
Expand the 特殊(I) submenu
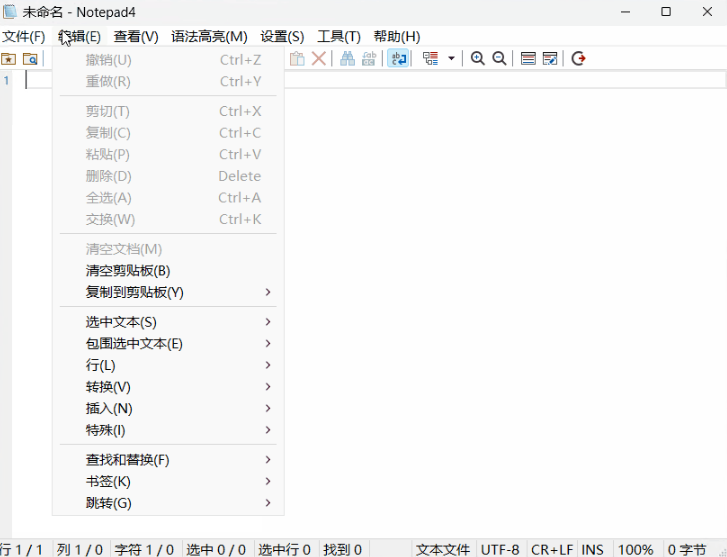(x=168, y=430)
